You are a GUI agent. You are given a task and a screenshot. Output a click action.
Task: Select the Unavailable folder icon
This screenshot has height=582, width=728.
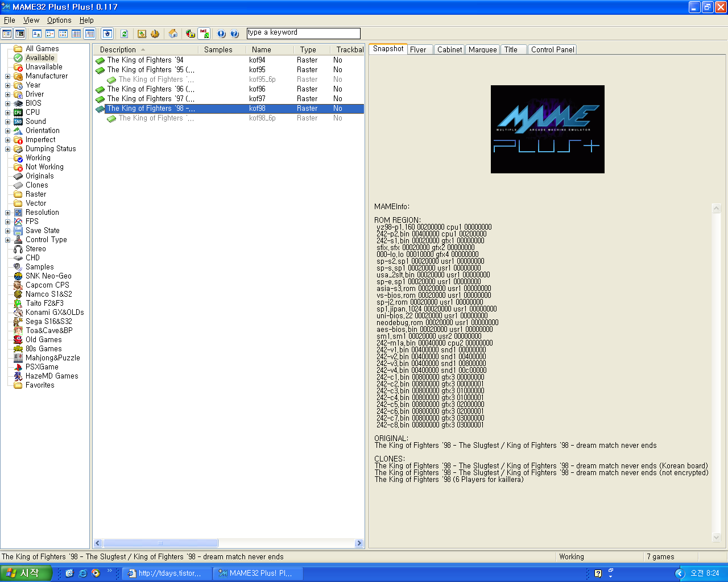point(18,67)
